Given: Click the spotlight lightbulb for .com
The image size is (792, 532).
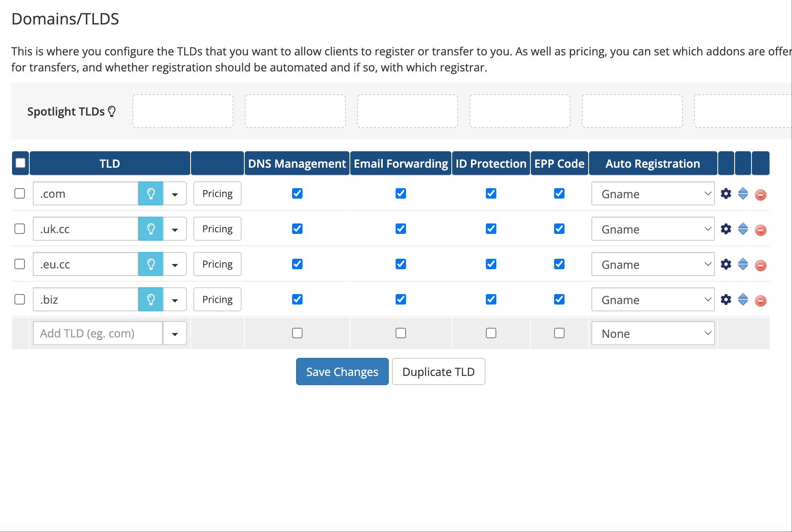Looking at the screenshot, I should point(151,194).
